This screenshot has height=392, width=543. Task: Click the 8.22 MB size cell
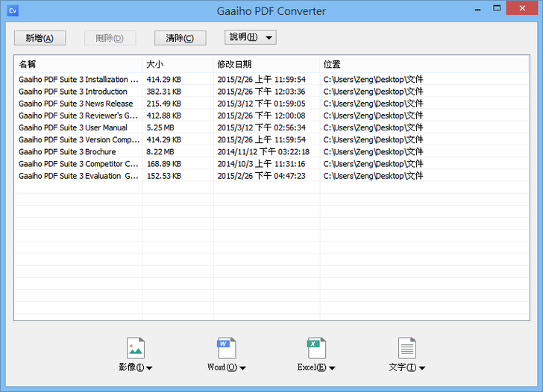pyautogui.click(x=160, y=152)
